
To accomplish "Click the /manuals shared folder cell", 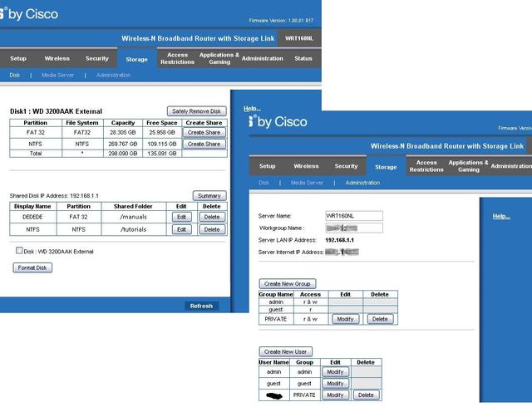I will (x=133, y=217).
